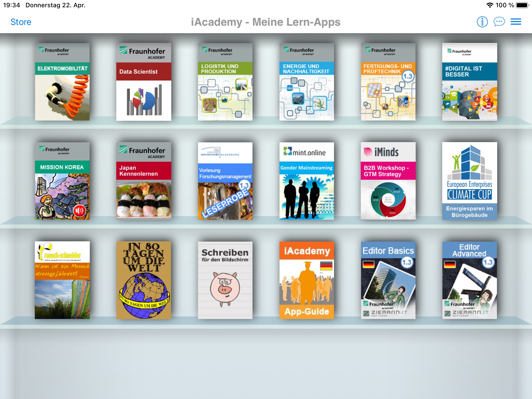Viewport: 532px width, 399px height.
Task: Open the Elektromobilität learning app
Action: (62, 82)
